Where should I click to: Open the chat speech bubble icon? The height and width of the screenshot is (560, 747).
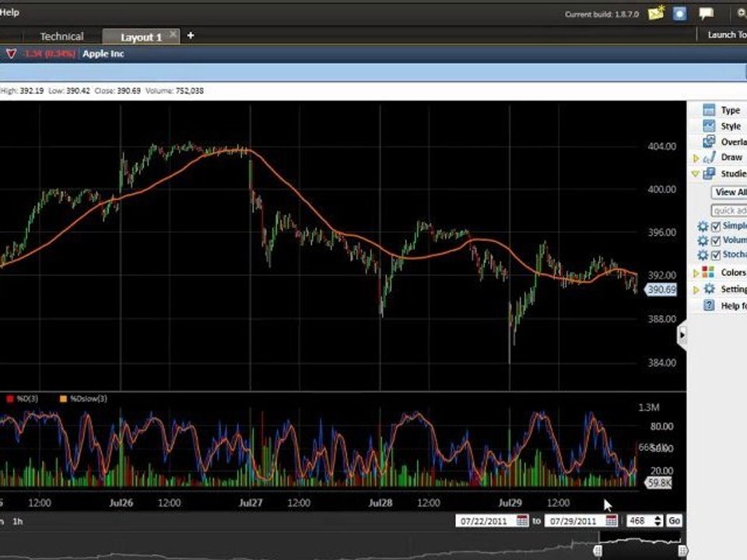[706, 13]
